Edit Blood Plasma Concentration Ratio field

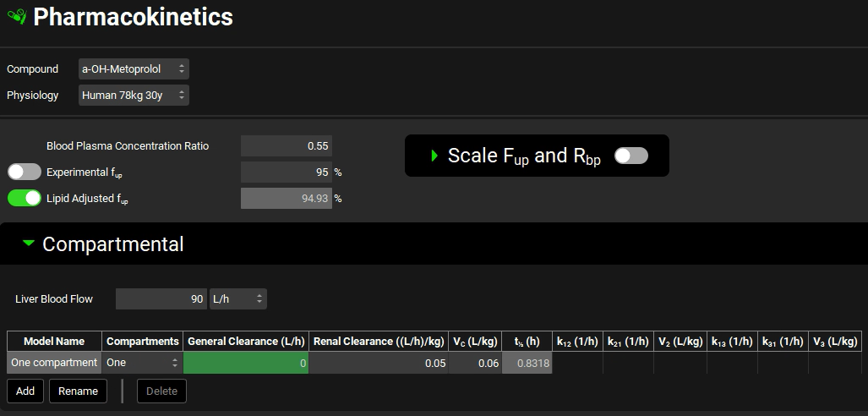click(x=286, y=145)
